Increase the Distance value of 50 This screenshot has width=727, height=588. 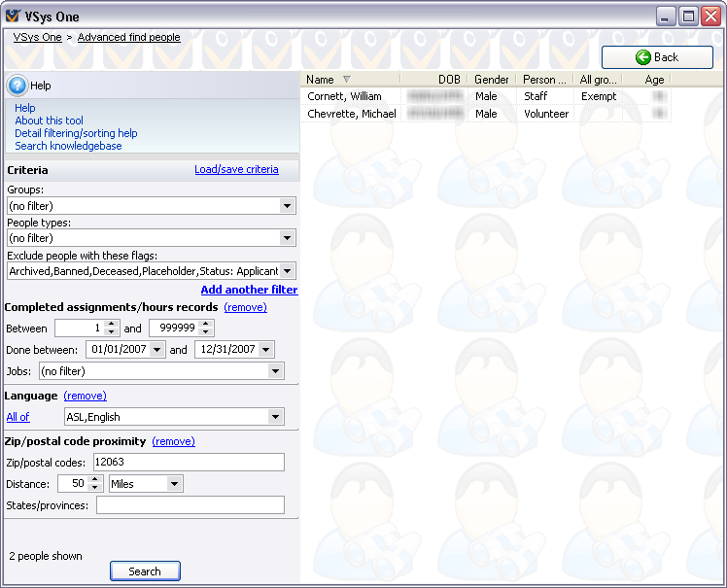94,479
